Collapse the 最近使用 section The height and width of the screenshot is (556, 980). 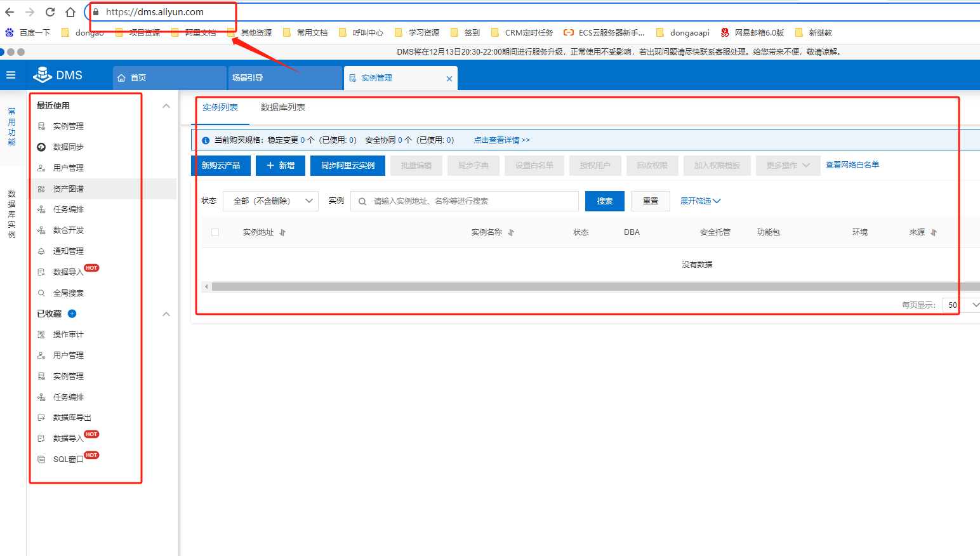click(x=166, y=106)
